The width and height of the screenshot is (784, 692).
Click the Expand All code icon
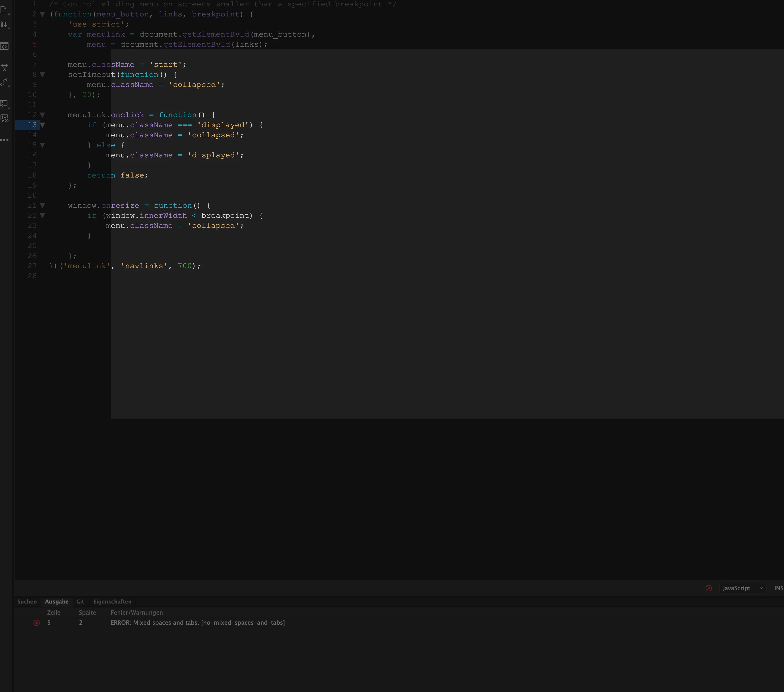point(4,68)
